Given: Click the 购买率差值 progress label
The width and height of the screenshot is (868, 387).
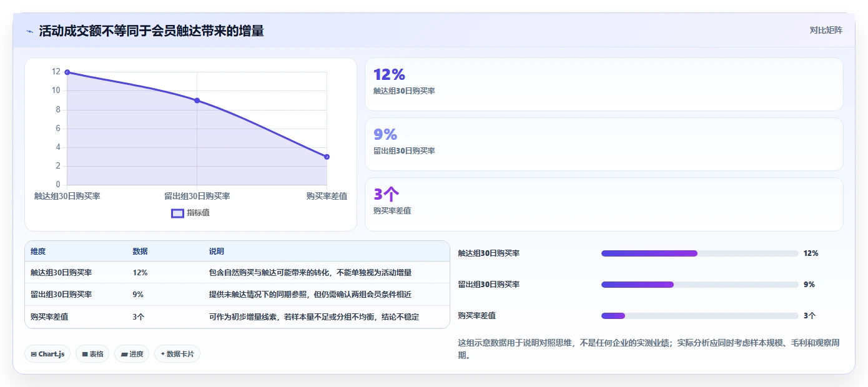Looking at the screenshot, I should (477, 316).
